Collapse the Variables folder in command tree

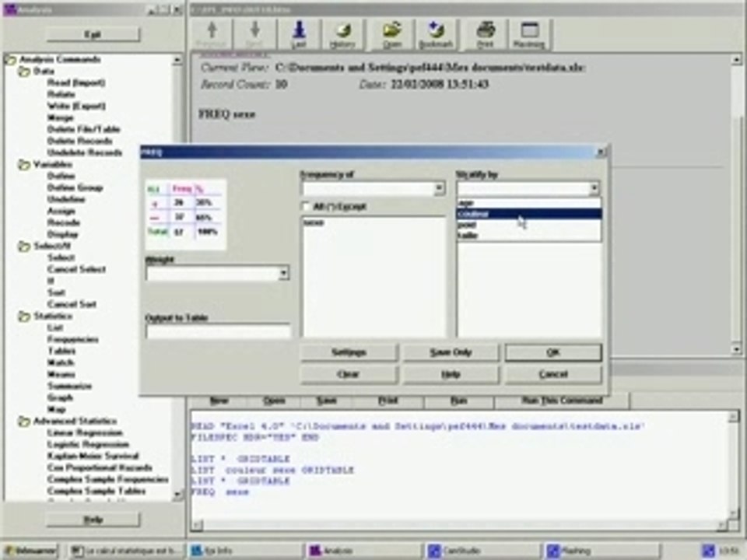coord(24,165)
